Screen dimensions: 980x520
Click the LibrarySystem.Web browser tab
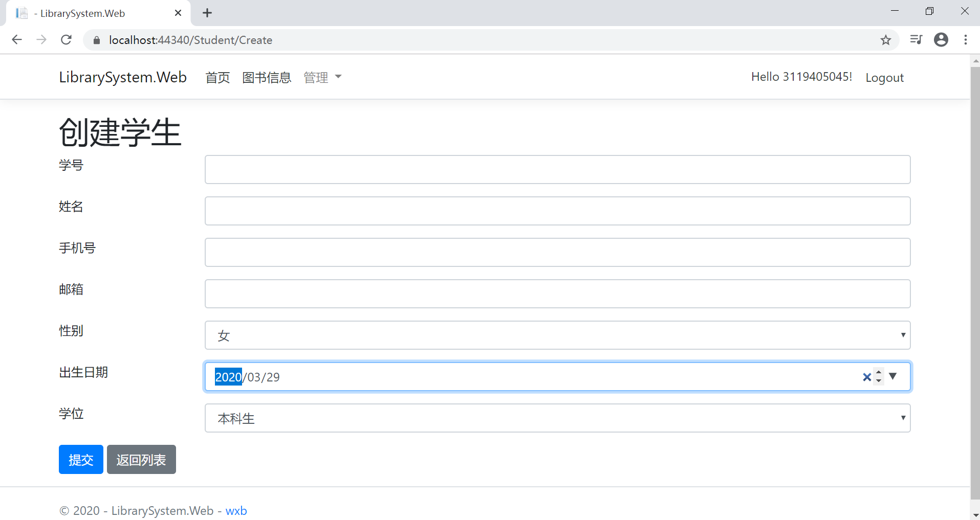click(98, 13)
